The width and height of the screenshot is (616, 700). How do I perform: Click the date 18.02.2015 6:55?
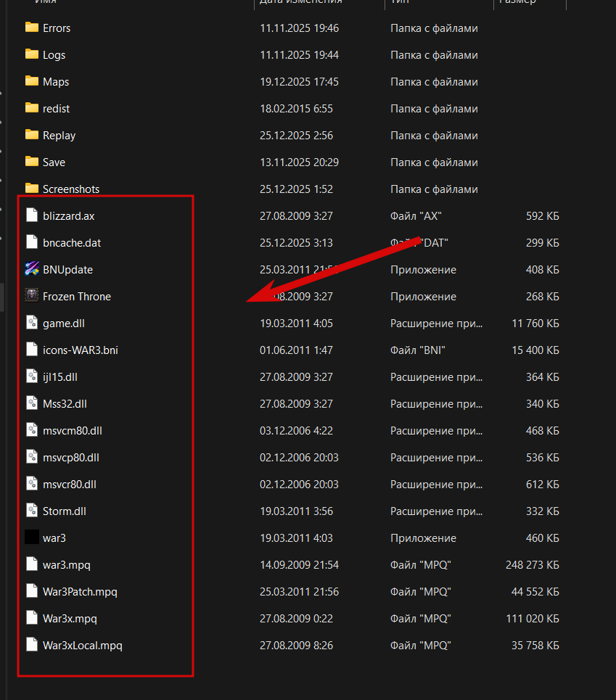(297, 109)
